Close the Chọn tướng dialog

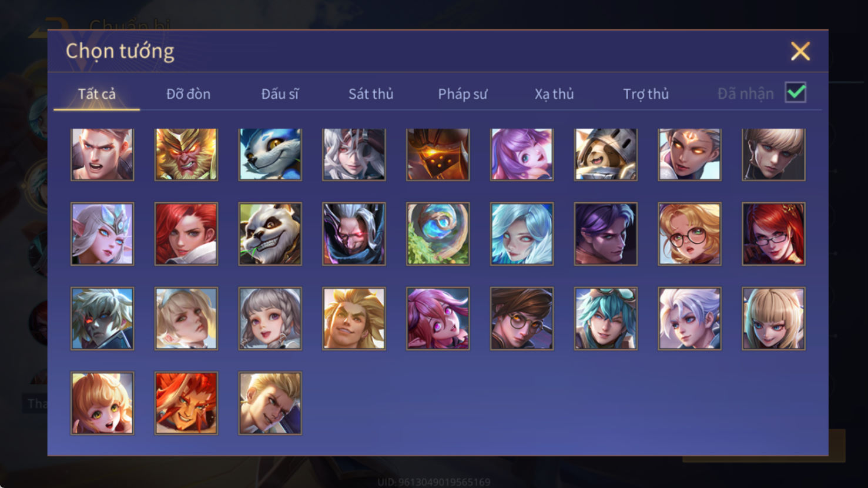coord(800,51)
